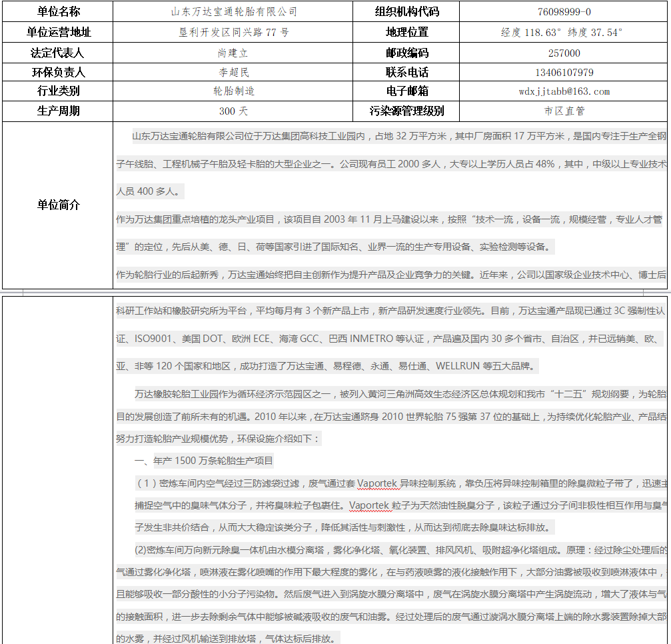Screen dimensions: 671x644
Task: Click line ending 环保设施介绍如下：
Action: pos(219,439)
